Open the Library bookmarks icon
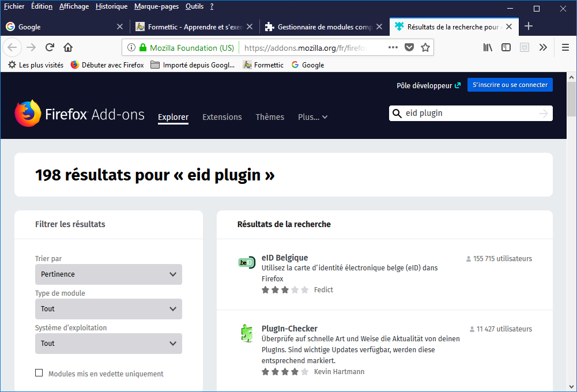Screen dimensions: 577x392 (x=488, y=47)
